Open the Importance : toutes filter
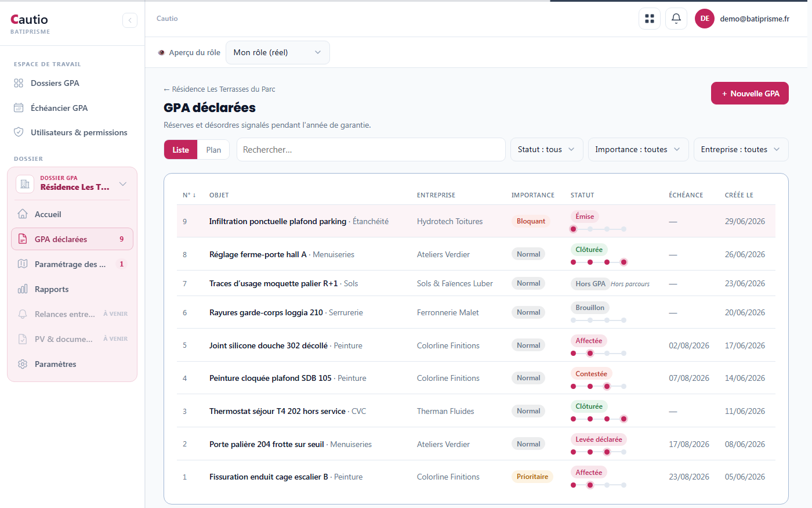 (638, 149)
